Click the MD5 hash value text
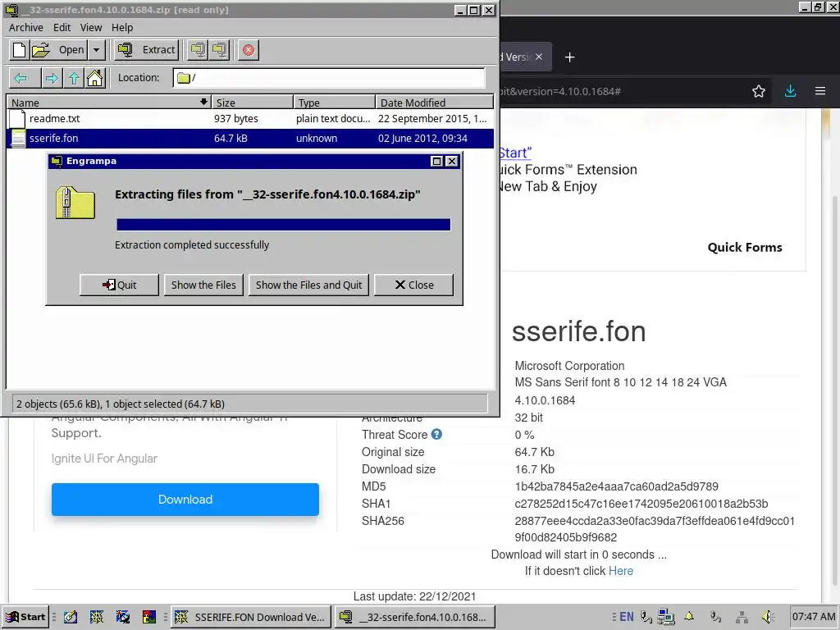The width and height of the screenshot is (840, 630). tap(617, 486)
